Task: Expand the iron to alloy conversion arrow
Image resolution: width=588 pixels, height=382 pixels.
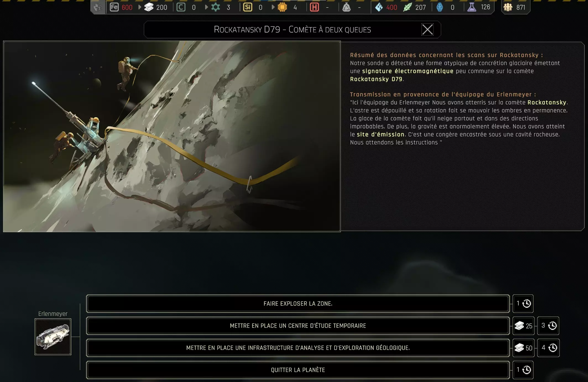Action: (140, 7)
